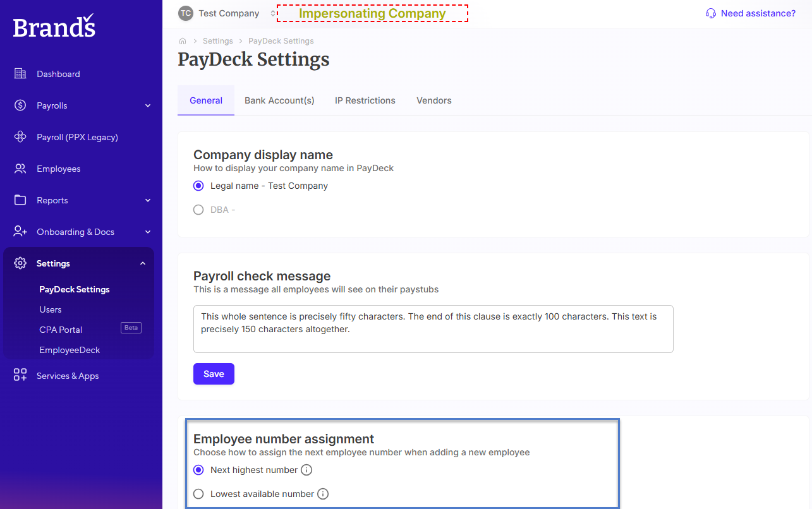Click the Payroll PPX Legacy icon

tap(20, 137)
